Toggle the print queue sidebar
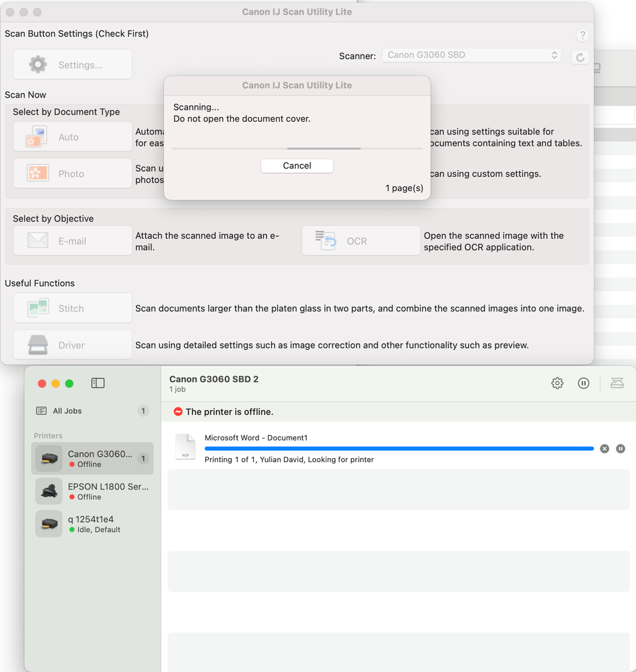The width and height of the screenshot is (636, 672). (x=98, y=382)
